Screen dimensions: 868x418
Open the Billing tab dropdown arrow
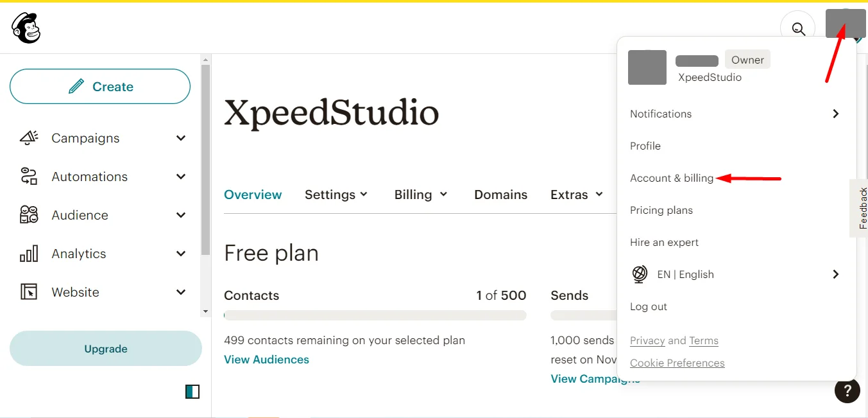443,194
